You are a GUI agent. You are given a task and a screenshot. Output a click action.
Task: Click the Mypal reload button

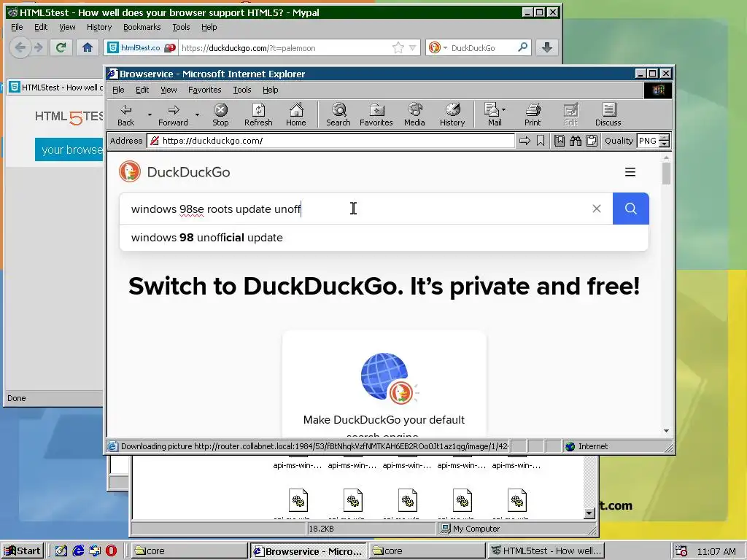point(61,47)
